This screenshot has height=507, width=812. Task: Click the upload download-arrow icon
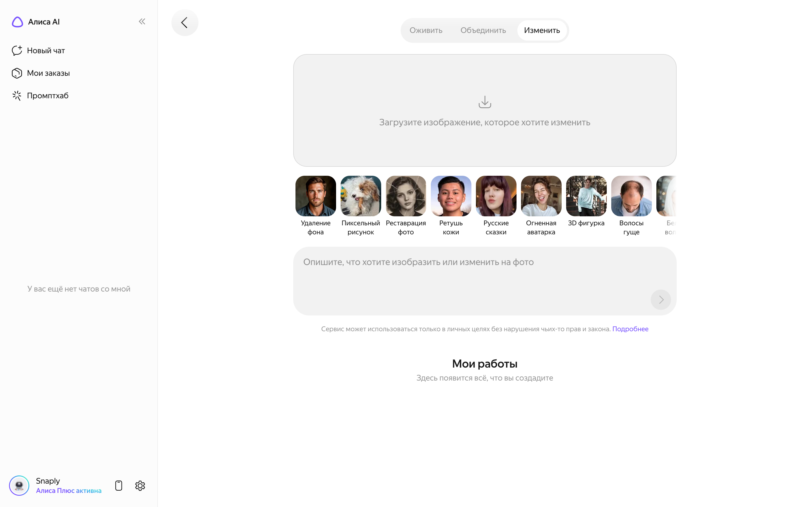(484, 102)
